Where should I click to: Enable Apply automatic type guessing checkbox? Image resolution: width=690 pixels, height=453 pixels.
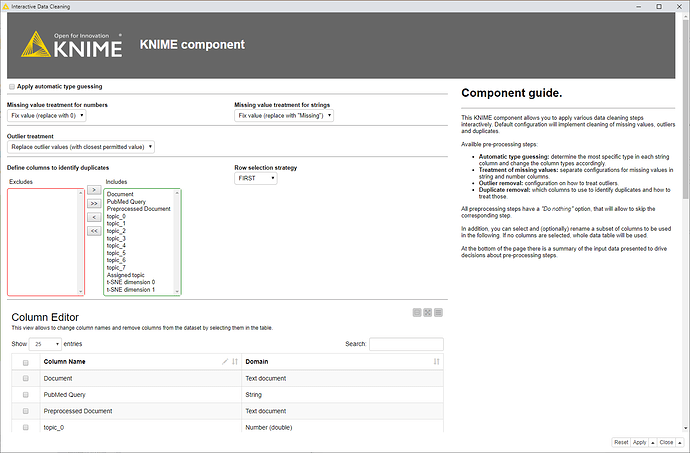click(x=12, y=87)
